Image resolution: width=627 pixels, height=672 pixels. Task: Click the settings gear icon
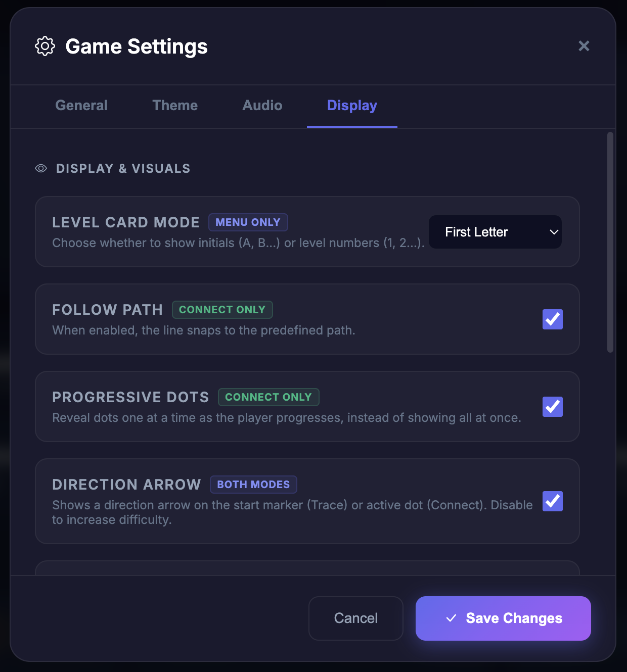[x=44, y=46]
